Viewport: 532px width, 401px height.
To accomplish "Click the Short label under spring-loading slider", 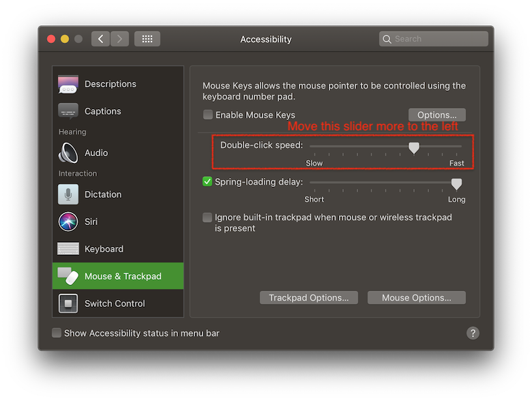I will (314, 199).
